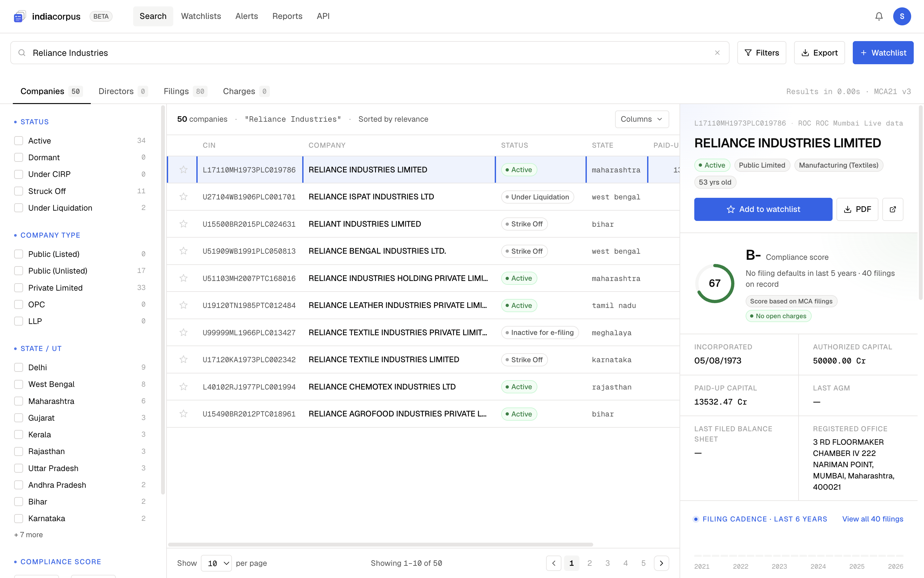Add Reliance Industries to watchlist
The image size is (924, 578).
click(763, 209)
